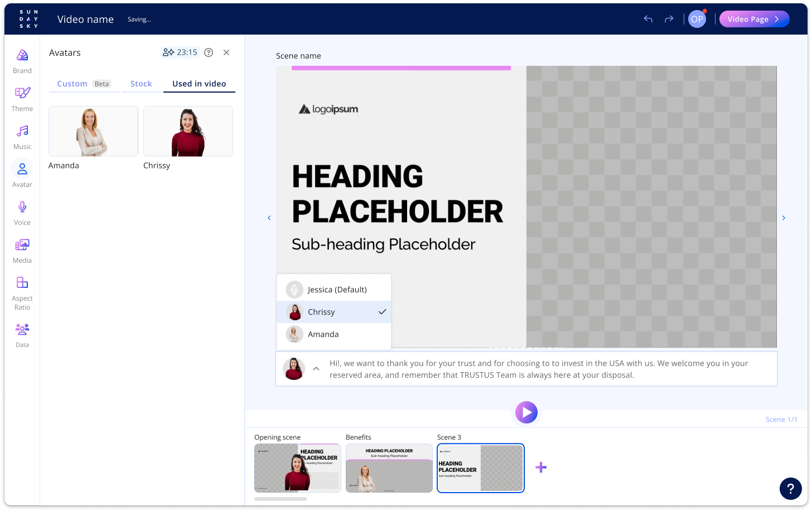Click the Saving... status text

[x=139, y=20]
